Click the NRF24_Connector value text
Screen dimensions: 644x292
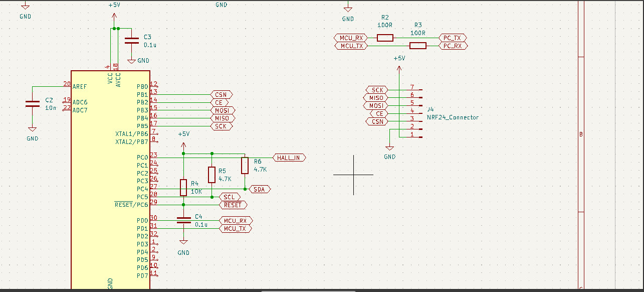453,117
